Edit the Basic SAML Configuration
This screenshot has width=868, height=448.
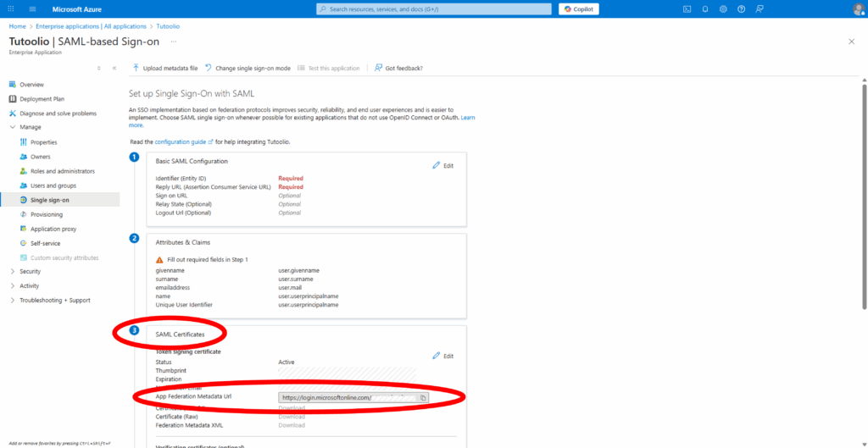(x=442, y=165)
